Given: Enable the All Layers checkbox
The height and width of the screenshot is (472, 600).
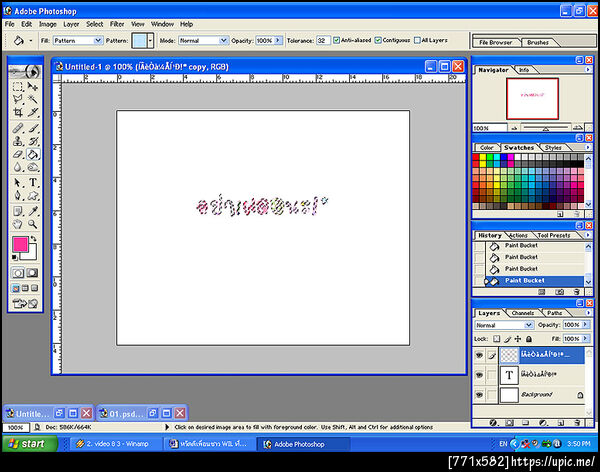Looking at the screenshot, I should pos(417,40).
